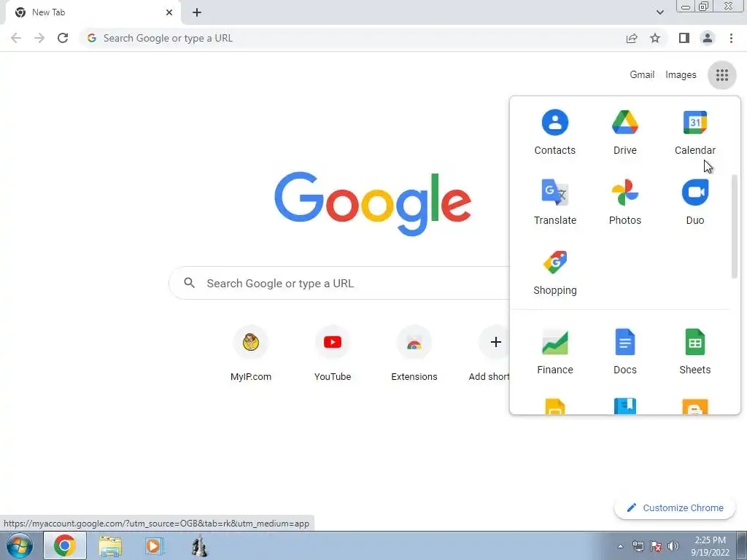
Task: Toggle the Chrome side panel
Action: coord(684,38)
